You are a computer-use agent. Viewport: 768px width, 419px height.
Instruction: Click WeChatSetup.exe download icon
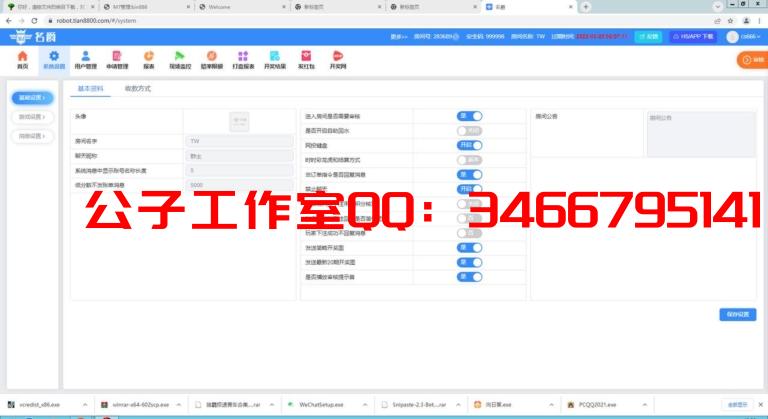[x=290, y=405]
